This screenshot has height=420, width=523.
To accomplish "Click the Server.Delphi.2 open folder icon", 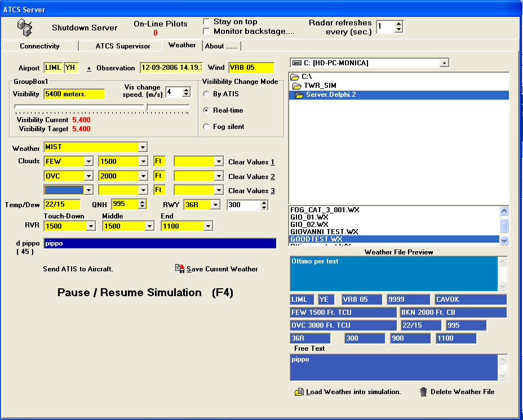I will pos(299,95).
